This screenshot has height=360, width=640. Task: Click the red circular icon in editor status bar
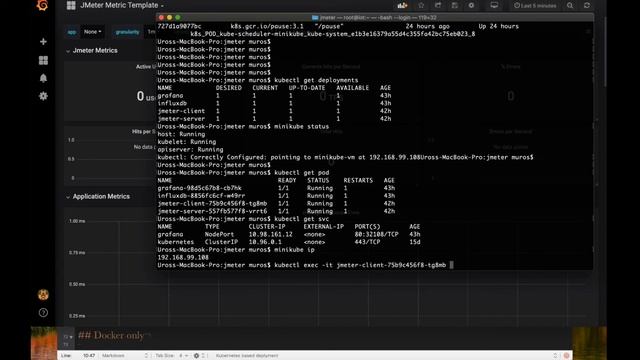pyautogui.click(x=566, y=356)
